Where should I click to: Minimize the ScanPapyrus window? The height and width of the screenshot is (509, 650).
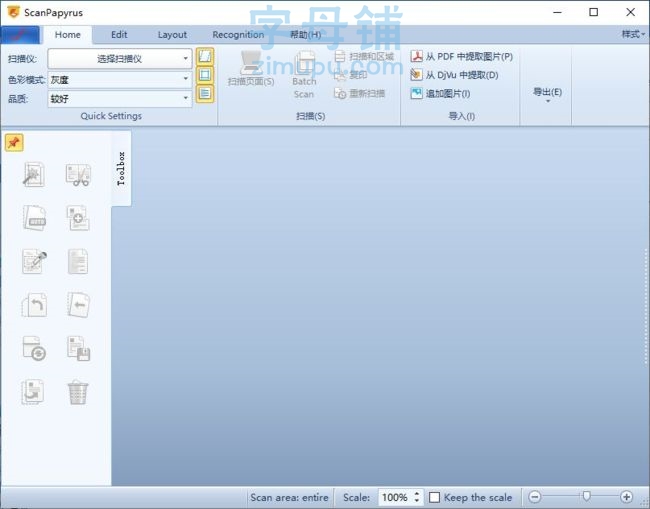[557, 12]
